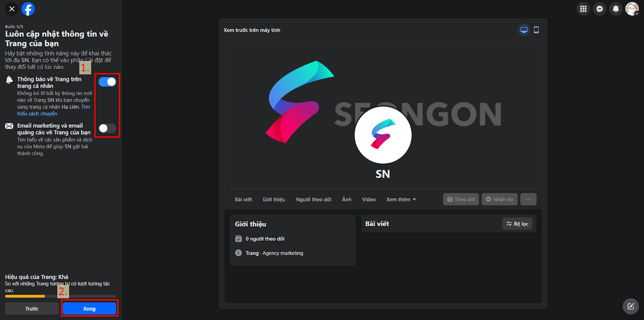The width and height of the screenshot is (644, 320).
Task: Click the Hiệu quả của Trang: Khá label
Action: pos(37,277)
